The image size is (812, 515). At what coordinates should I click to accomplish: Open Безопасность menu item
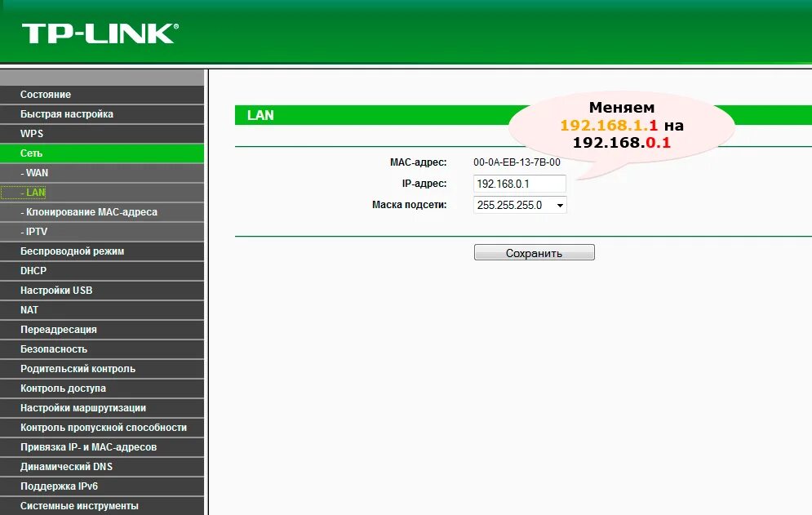coord(102,349)
